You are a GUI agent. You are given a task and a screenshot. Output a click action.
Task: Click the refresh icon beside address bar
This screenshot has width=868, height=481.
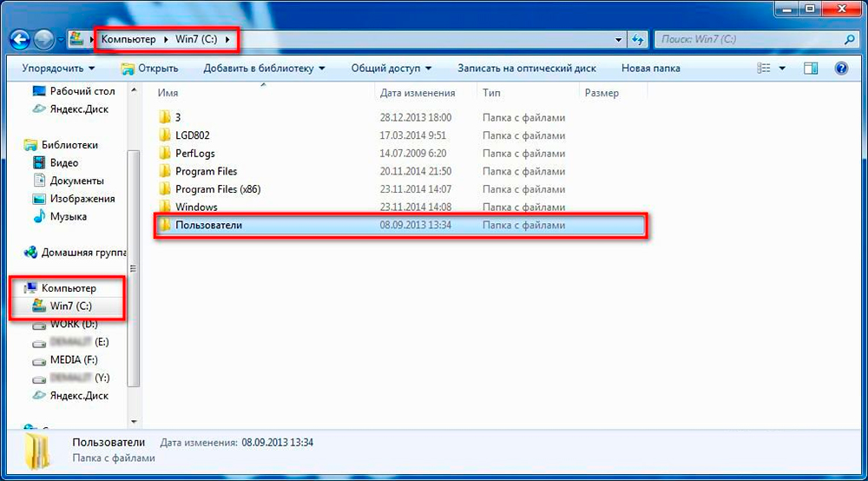[638, 40]
